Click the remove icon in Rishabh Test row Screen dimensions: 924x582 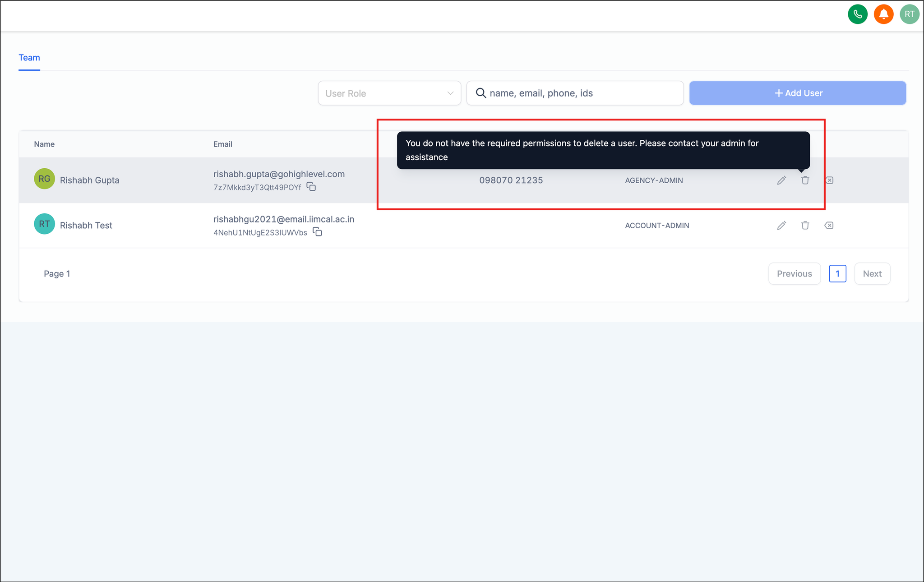(829, 226)
